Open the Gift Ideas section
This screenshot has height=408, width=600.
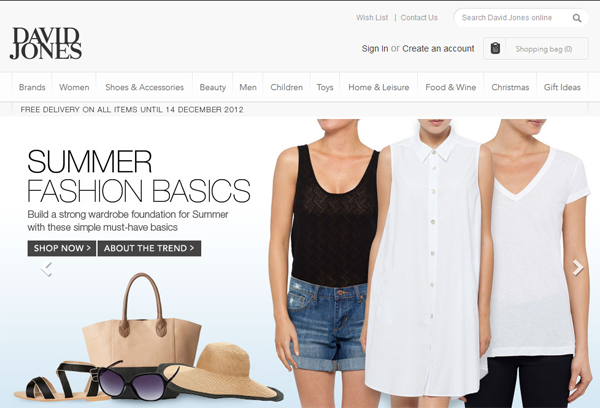[x=562, y=87]
